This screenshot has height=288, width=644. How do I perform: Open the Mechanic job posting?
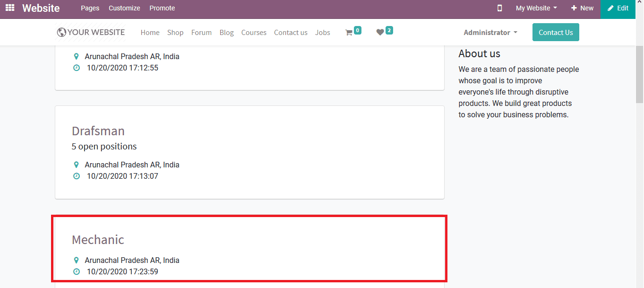pos(98,240)
